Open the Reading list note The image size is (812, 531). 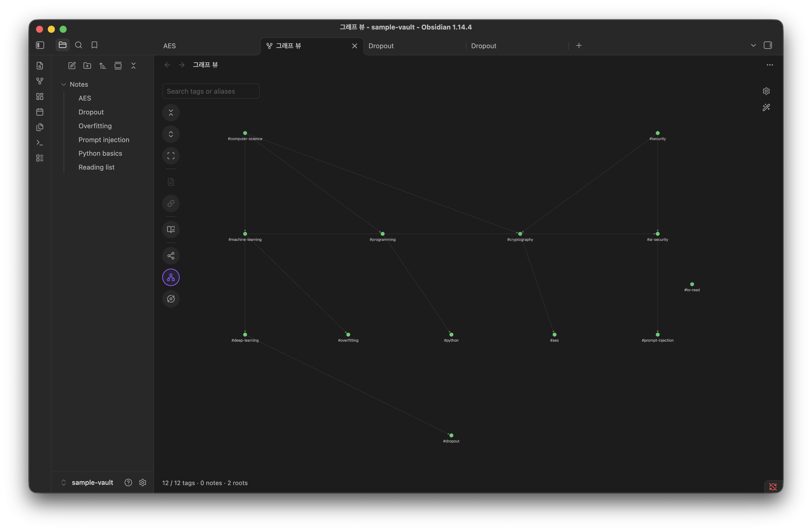(x=96, y=167)
